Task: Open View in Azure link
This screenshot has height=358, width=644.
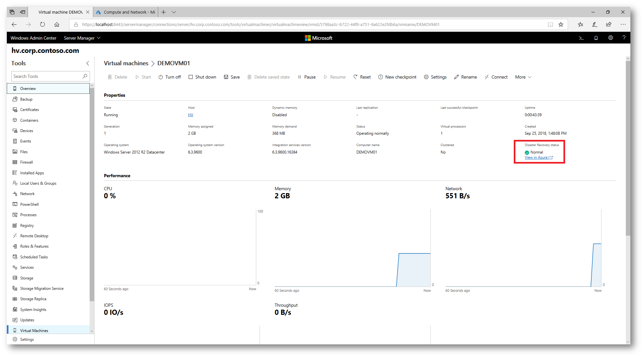Action: coord(539,157)
